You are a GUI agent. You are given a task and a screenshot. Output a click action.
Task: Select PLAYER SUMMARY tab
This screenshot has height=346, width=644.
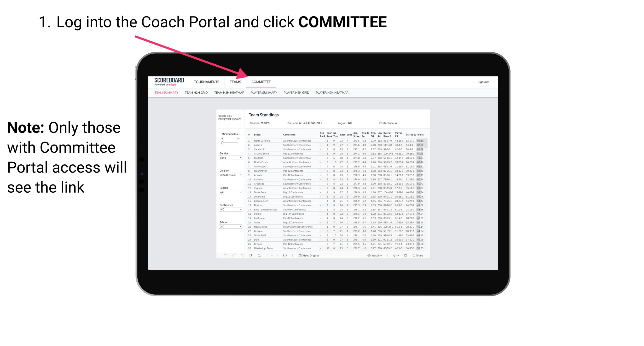[x=264, y=94]
